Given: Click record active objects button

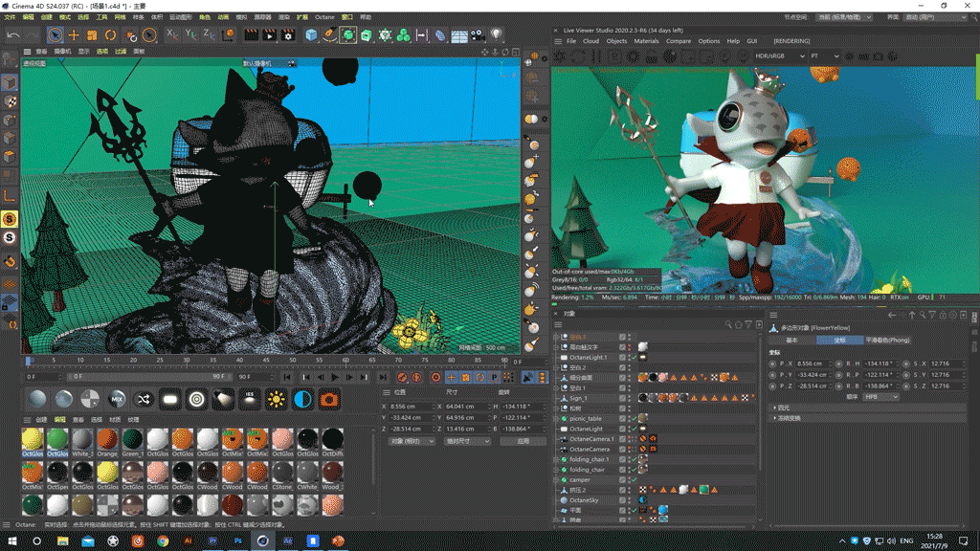Looking at the screenshot, I should pyautogui.click(x=402, y=377).
